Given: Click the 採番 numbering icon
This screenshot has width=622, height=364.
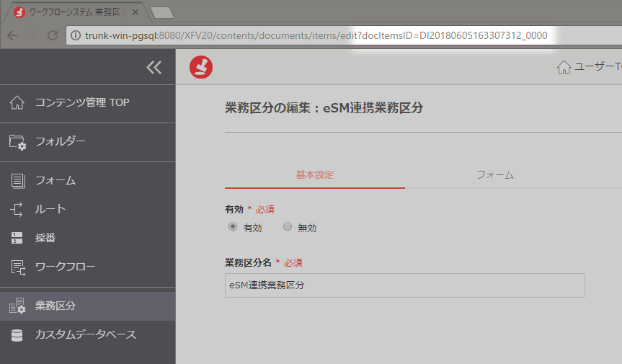Looking at the screenshot, I should coord(17,238).
